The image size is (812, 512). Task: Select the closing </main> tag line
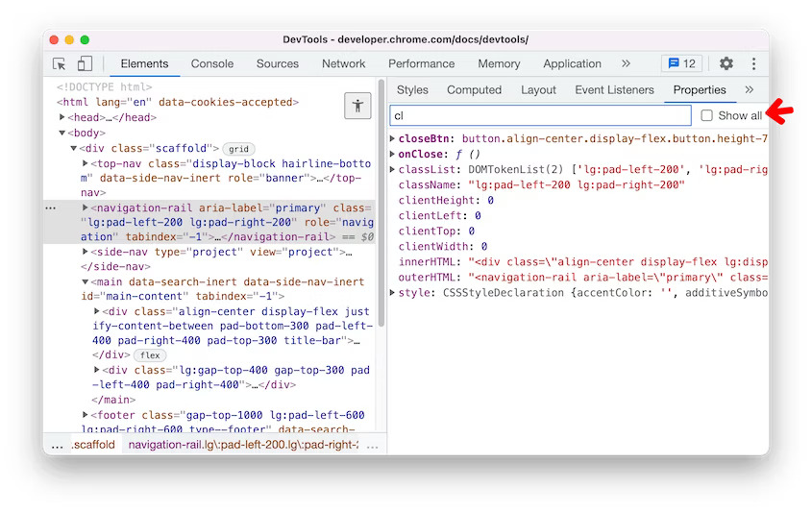click(113, 400)
